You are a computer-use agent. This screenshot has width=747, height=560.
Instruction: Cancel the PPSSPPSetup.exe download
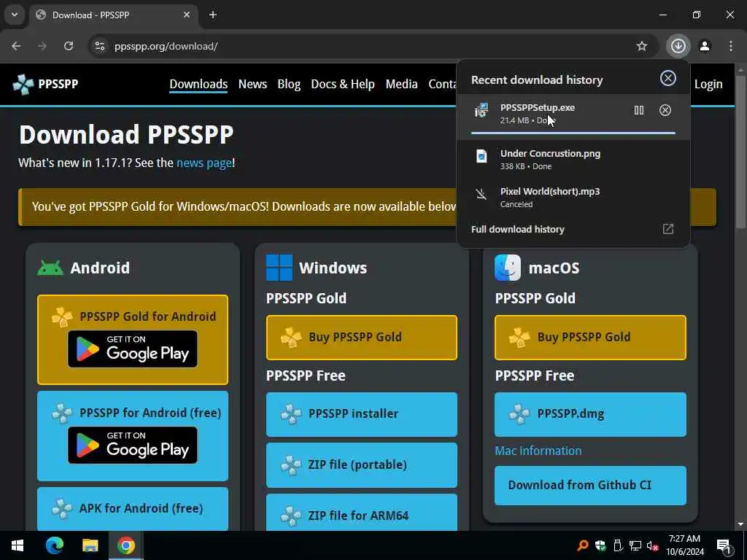[665, 111]
